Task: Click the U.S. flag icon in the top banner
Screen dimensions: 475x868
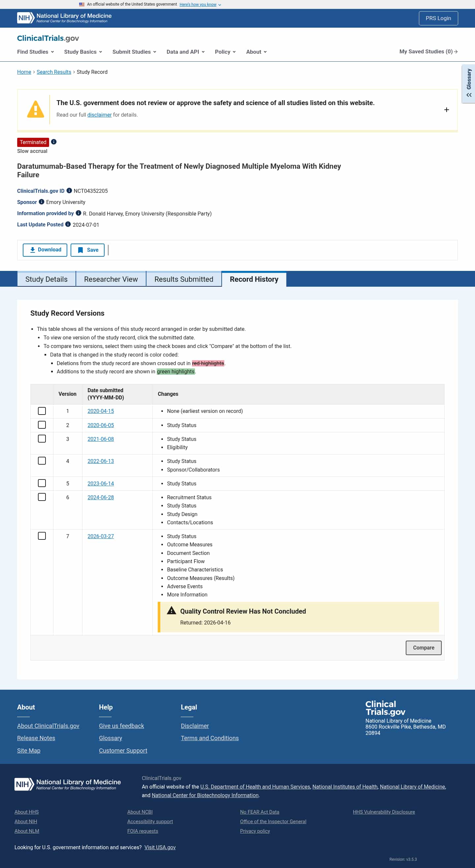Action: click(82, 4)
